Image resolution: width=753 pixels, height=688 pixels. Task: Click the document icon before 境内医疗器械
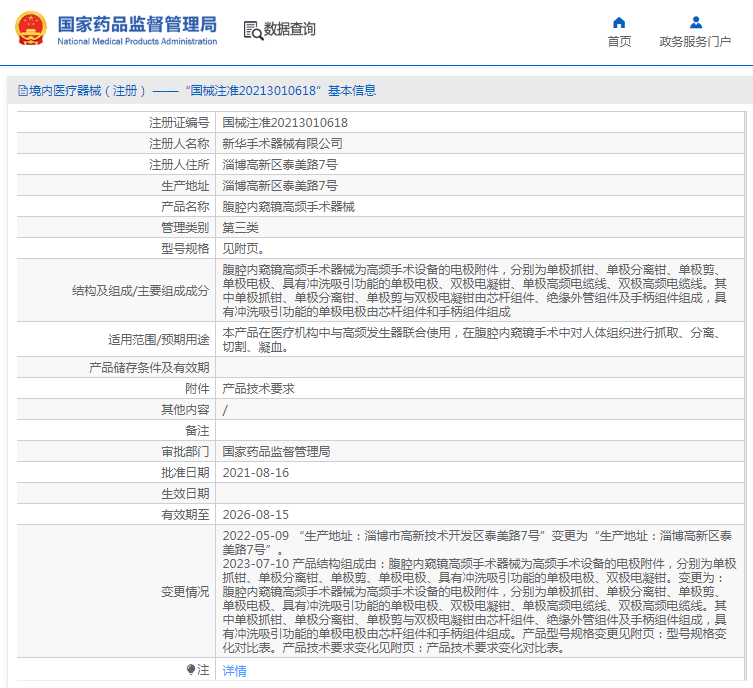point(23,90)
